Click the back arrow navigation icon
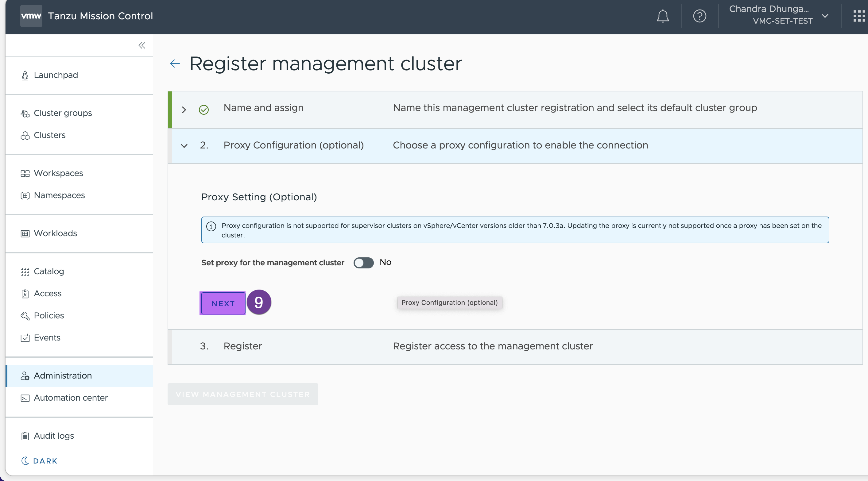 [174, 63]
